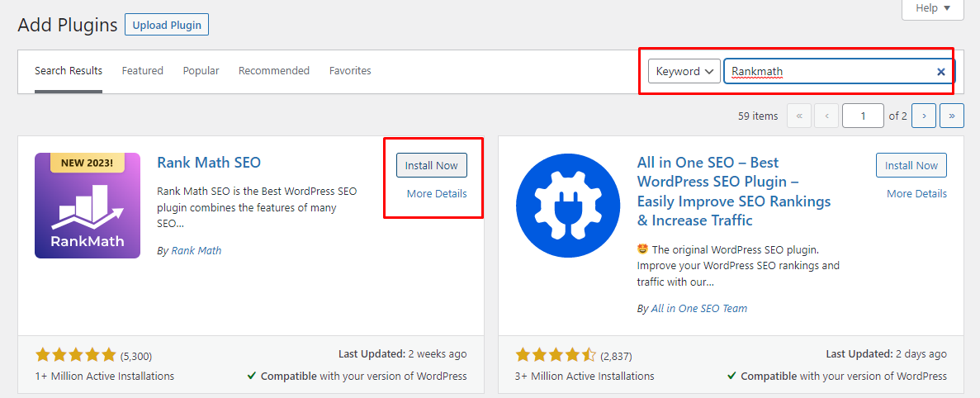Click the "59 items" count text

(758, 116)
